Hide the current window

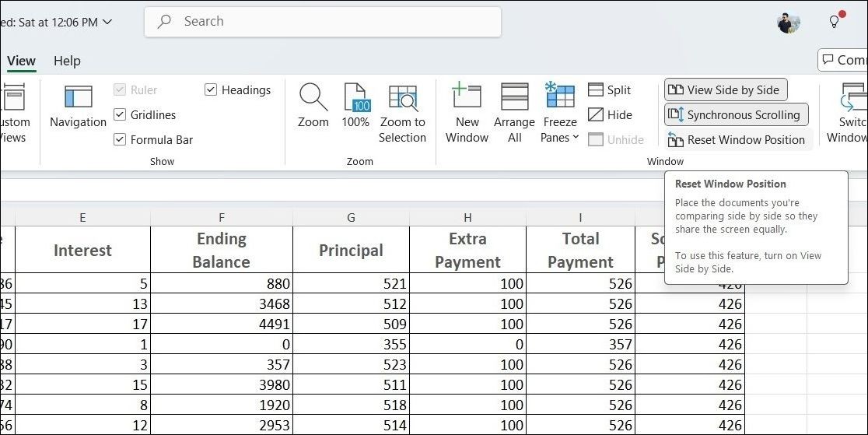click(610, 114)
